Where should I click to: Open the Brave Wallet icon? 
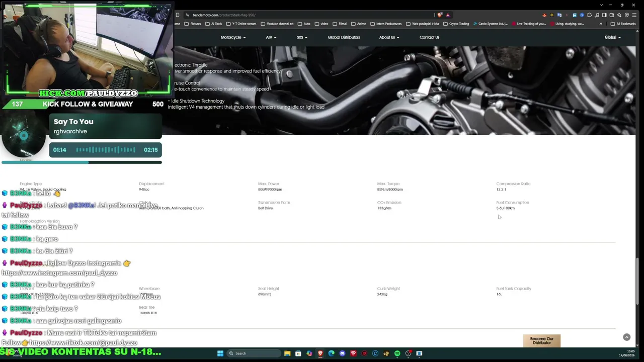click(x=612, y=15)
